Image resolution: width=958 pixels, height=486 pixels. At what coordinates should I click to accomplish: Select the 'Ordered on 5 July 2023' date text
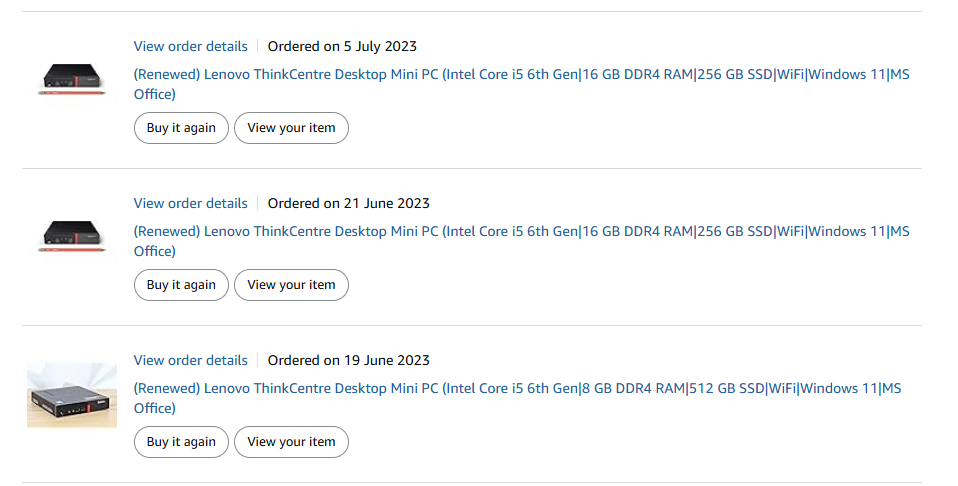(x=342, y=46)
